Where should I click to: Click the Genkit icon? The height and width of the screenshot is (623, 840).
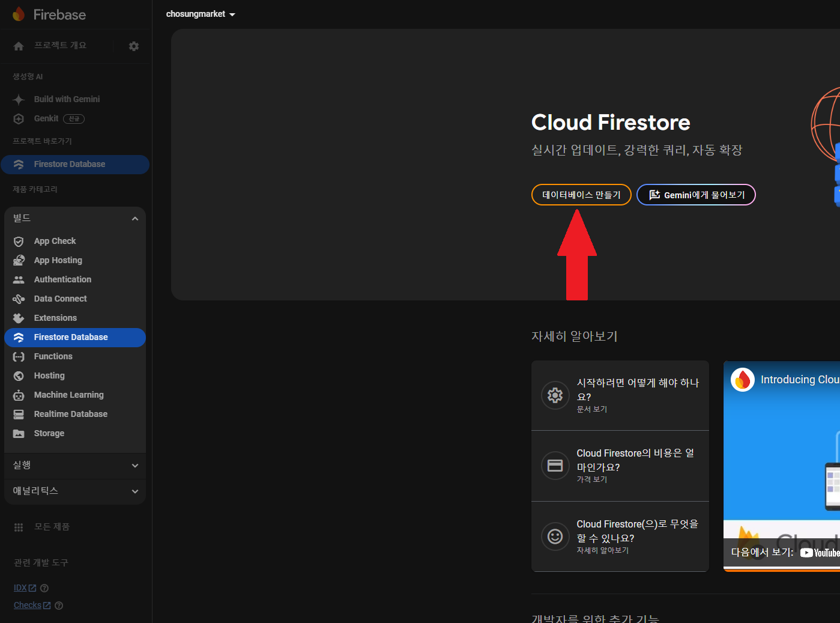[x=19, y=119]
